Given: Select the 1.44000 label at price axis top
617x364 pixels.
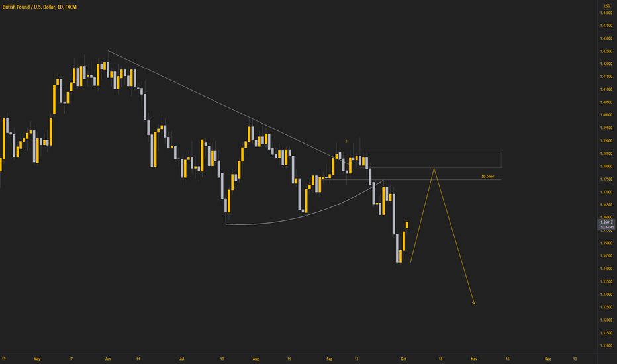Looking at the screenshot, I should (x=606, y=13).
